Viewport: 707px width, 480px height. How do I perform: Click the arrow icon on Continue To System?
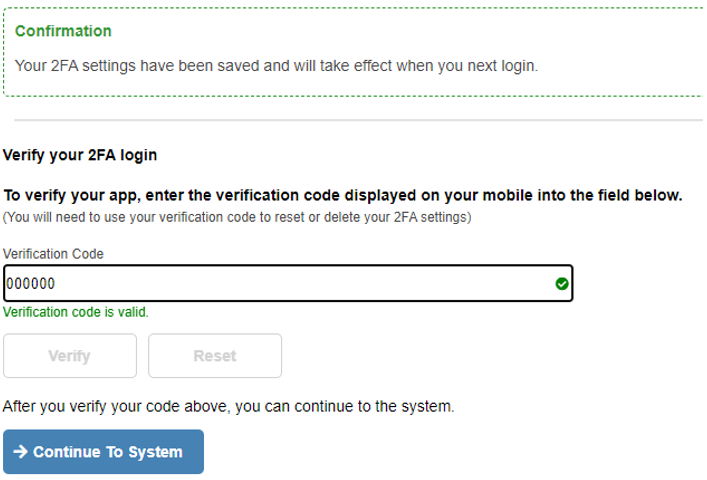point(20,451)
